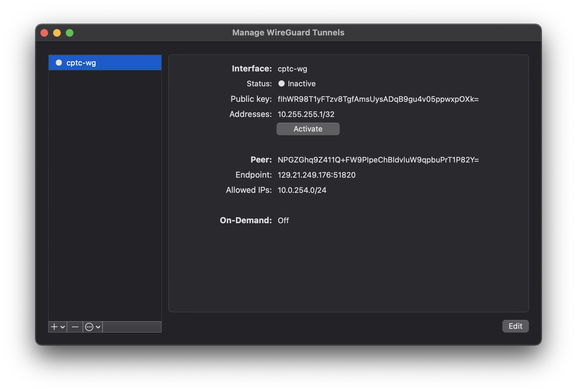Click the Allowed IPs: label

[249, 190]
